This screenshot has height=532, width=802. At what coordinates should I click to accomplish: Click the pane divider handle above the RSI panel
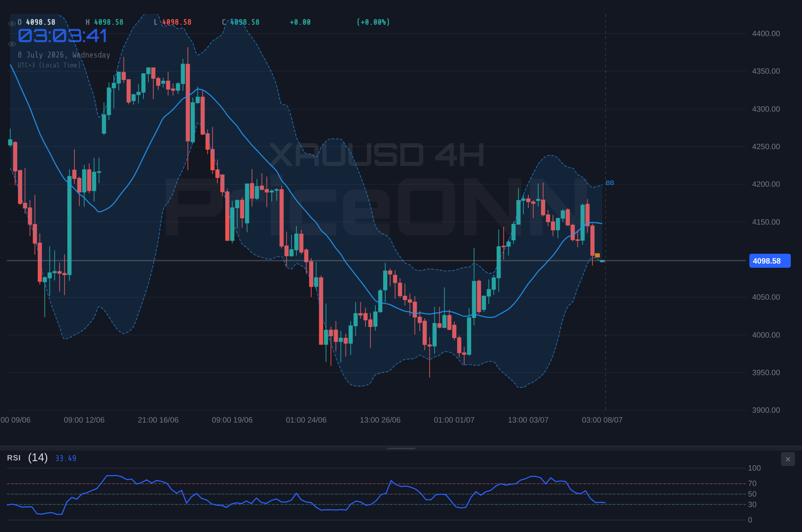click(401, 448)
